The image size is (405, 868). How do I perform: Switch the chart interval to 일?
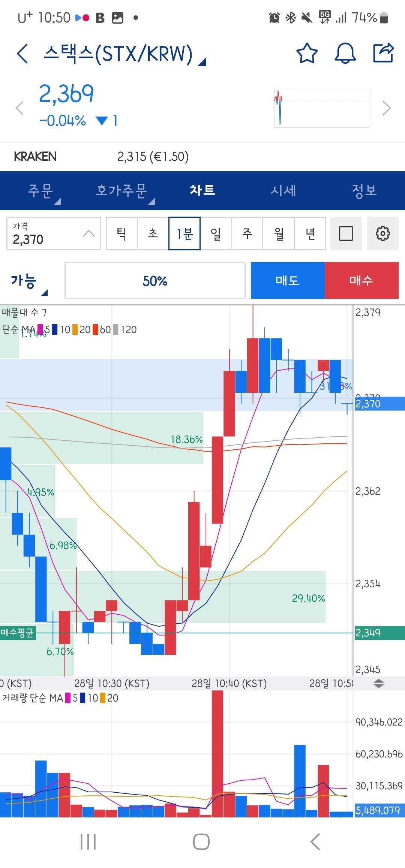[x=216, y=233]
